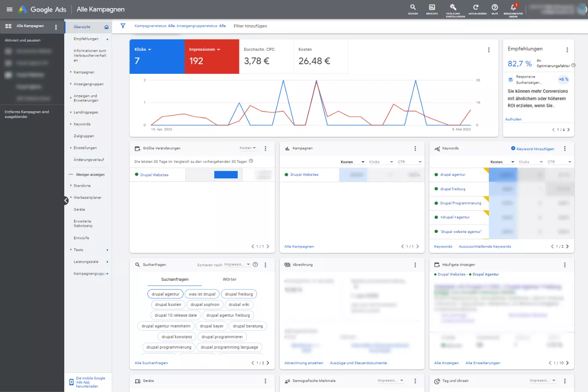
Task: Collapse the side navigation panel arrow
Action: pos(66,201)
